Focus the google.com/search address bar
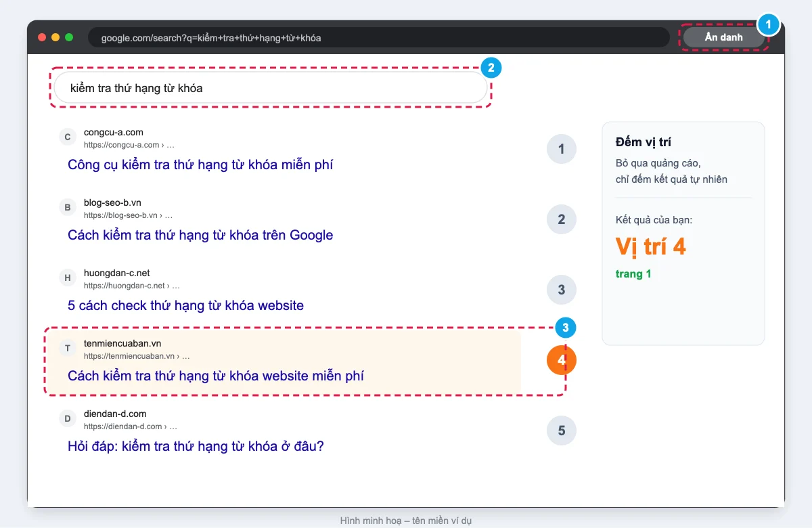812x528 pixels. tap(379, 38)
